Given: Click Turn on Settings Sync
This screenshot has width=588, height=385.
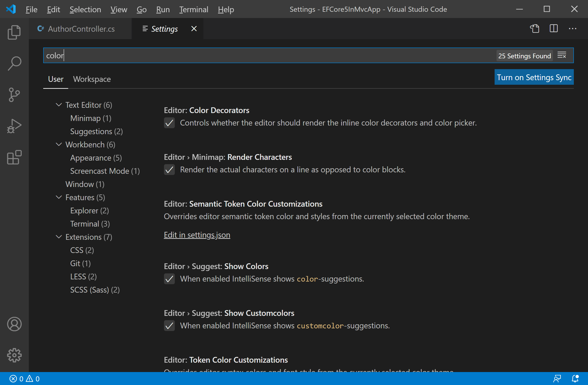Looking at the screenshot, I should tap(534, 77).
